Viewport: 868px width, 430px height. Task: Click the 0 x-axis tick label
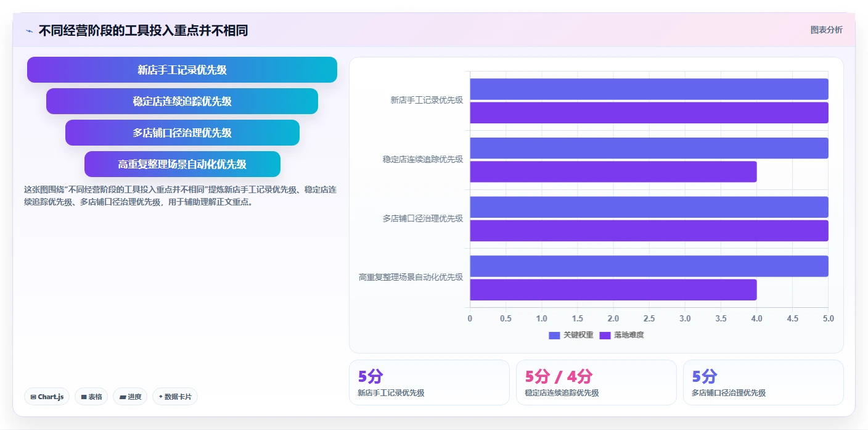click(470, 318)
